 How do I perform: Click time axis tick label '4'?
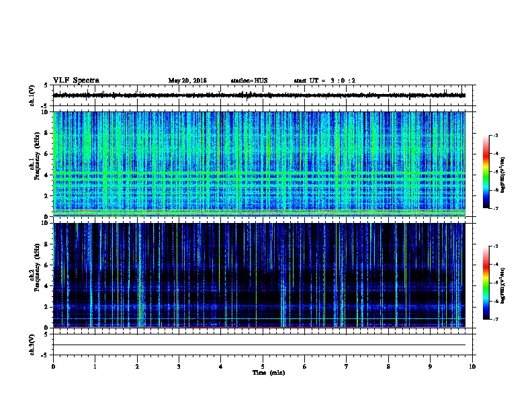tap(221, 367)
